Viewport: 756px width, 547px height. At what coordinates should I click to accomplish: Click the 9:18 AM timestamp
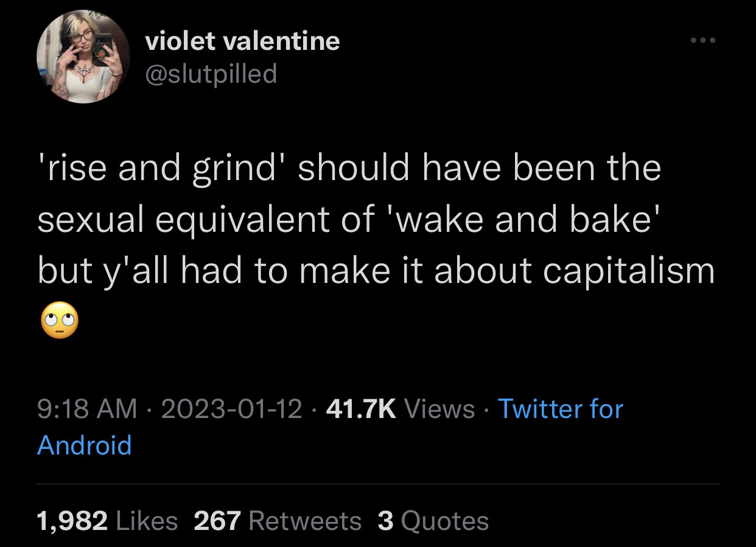click(x=87, y=409)
